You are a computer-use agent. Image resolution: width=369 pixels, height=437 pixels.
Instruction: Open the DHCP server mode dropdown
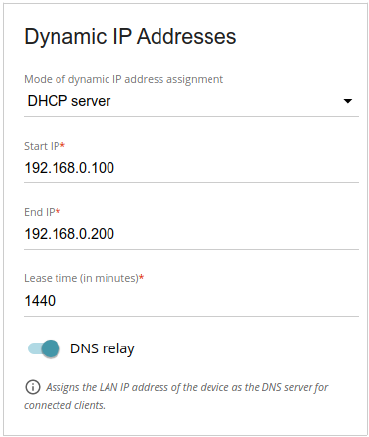[x=191, y=101]
